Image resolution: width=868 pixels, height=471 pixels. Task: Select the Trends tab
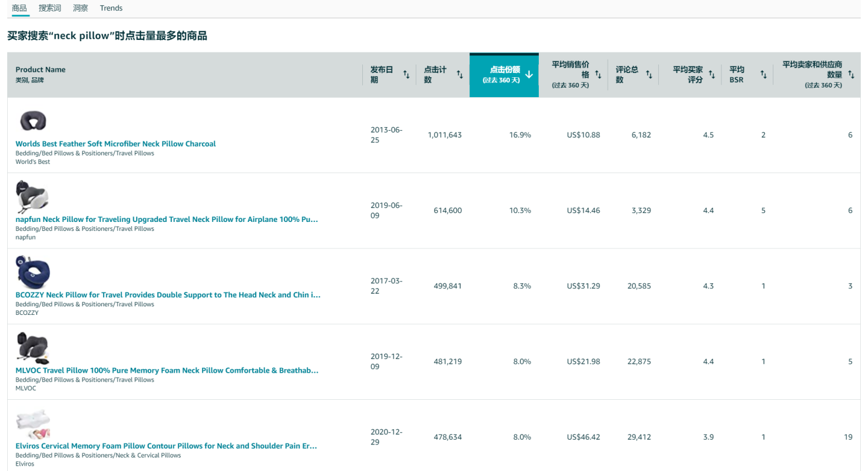[x=111, y=8]
